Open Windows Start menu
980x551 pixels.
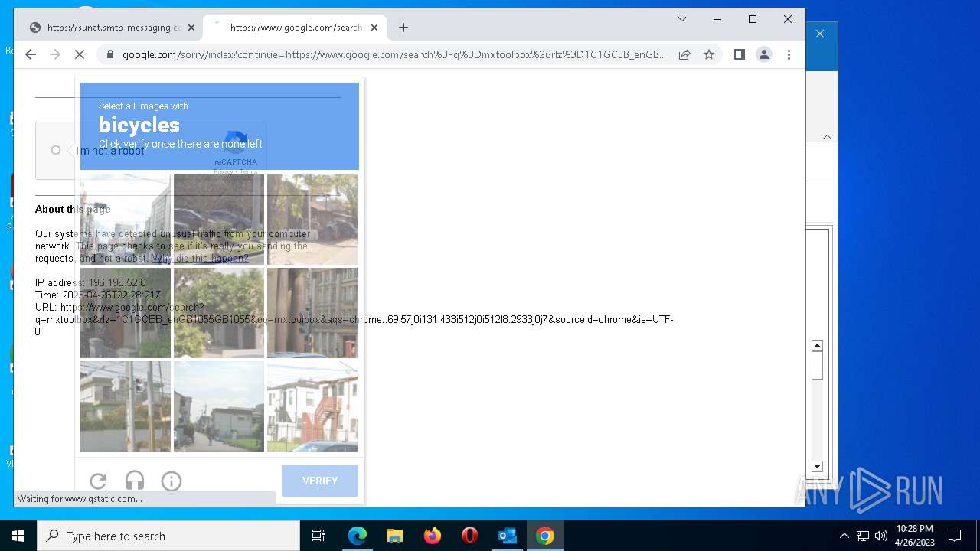click(x=18, y=536)
